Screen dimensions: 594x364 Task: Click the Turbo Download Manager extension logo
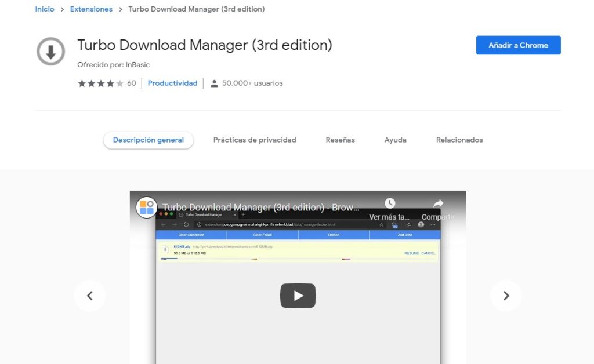51,52
